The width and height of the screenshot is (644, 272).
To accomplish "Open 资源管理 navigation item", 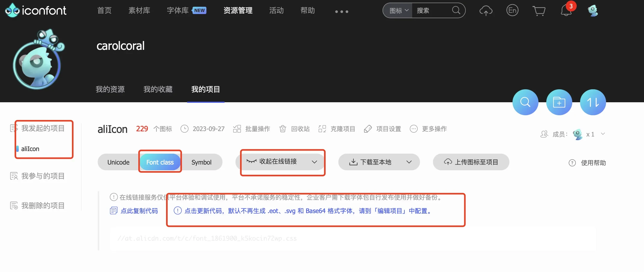I will [238, 10].
